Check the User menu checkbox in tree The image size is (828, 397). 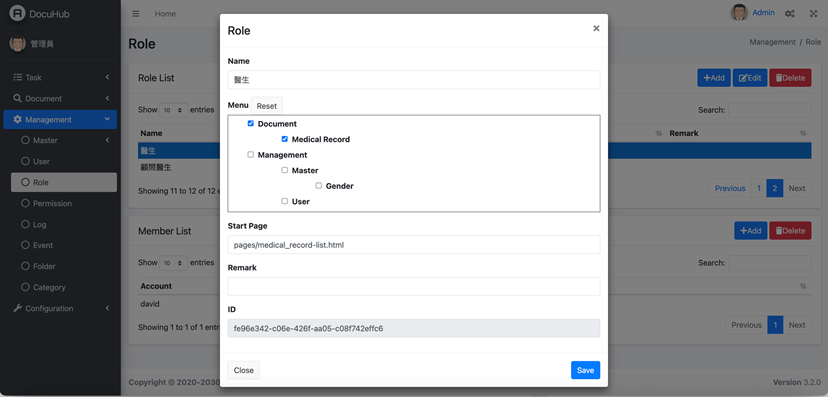285,201
